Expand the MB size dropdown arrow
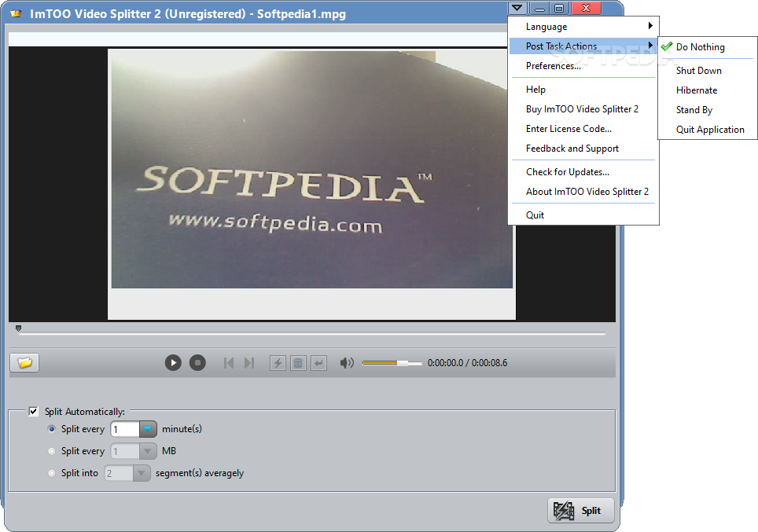 point(148,451)
